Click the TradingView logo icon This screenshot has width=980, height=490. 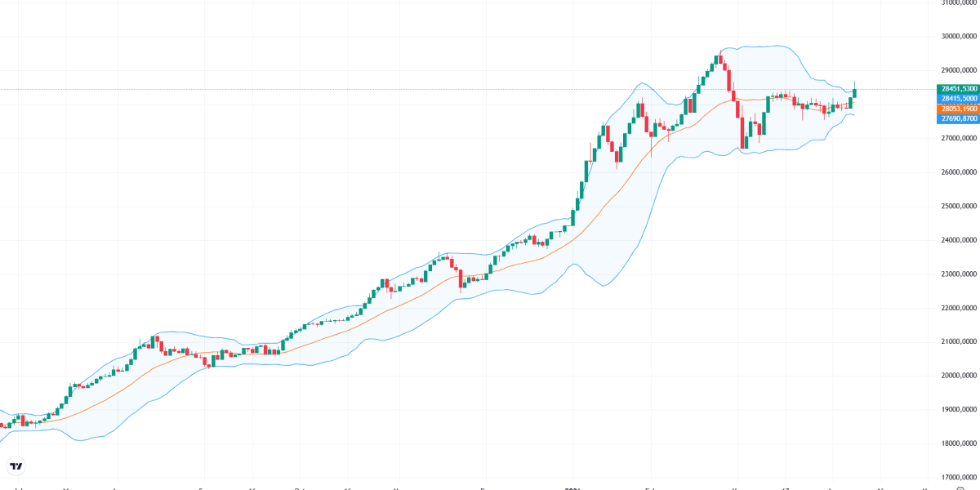click(x=16, y=466)
